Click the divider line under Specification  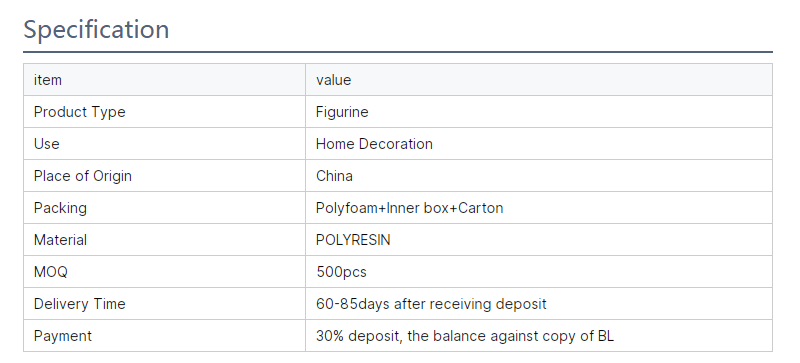tap(398, 52)
